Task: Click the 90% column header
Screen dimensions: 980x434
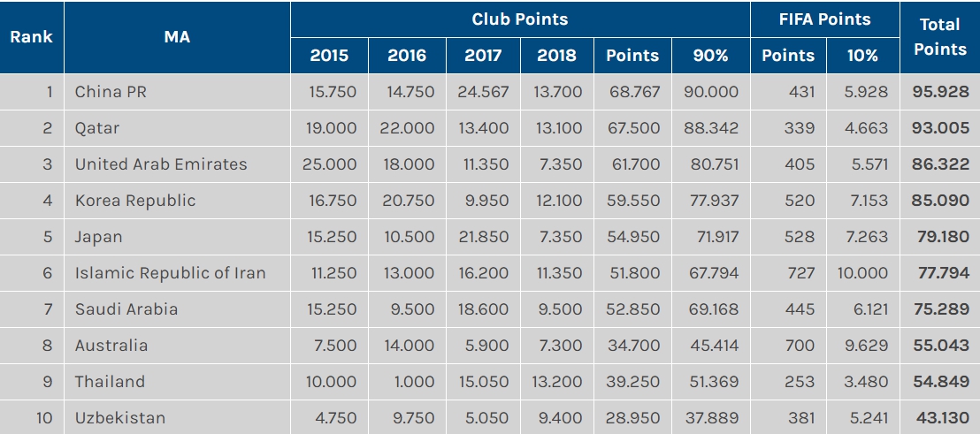Action: tap(711, 55)
